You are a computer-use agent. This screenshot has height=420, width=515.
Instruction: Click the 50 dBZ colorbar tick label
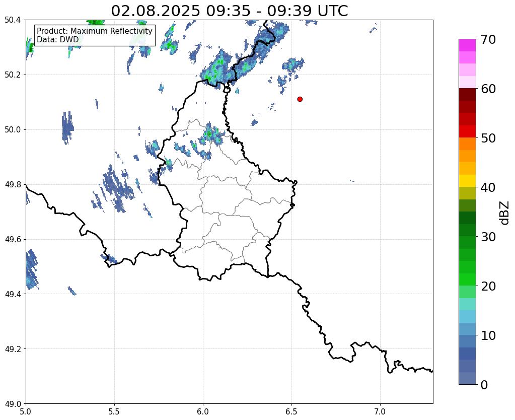click(x=488, y=138)
